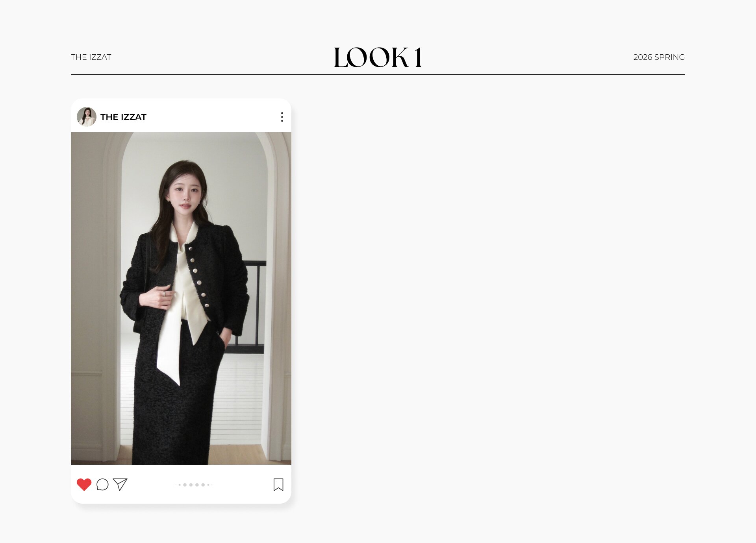Jump to second large carousel dot
The height and width of the screenshot is (543, 756).
pyautogui.click(x=191, y=485)
